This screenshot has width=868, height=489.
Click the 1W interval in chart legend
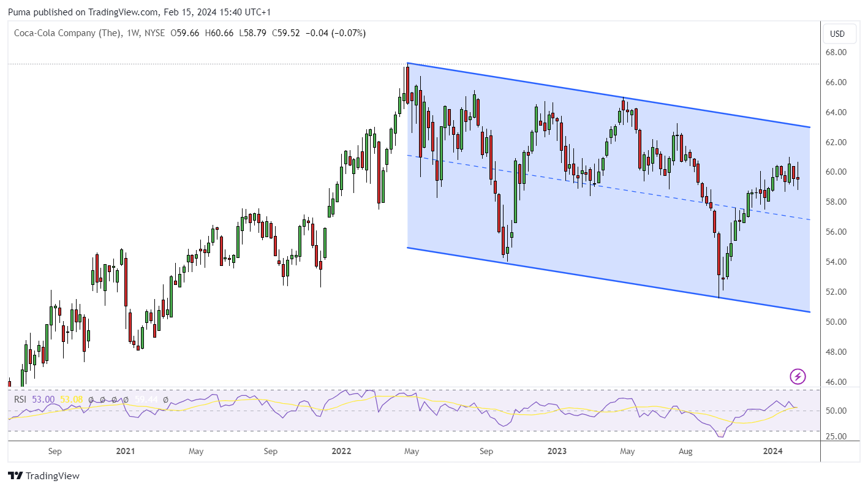click(130, 33)
